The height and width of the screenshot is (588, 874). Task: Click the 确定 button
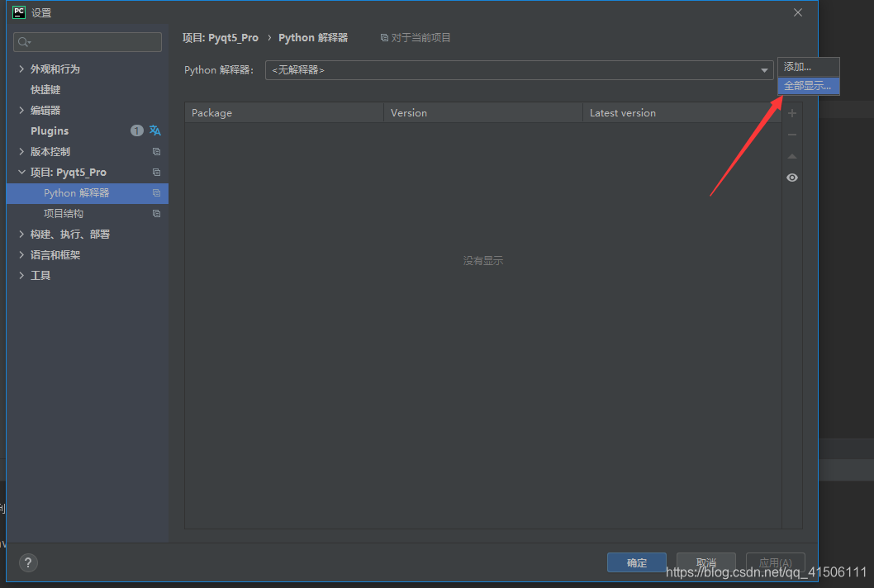click(x=637, y=563)
